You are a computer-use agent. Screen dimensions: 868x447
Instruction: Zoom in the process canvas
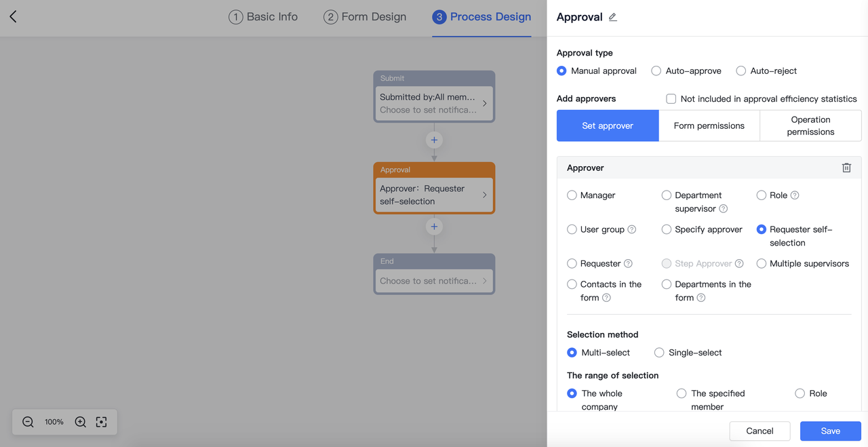(80, 422)
